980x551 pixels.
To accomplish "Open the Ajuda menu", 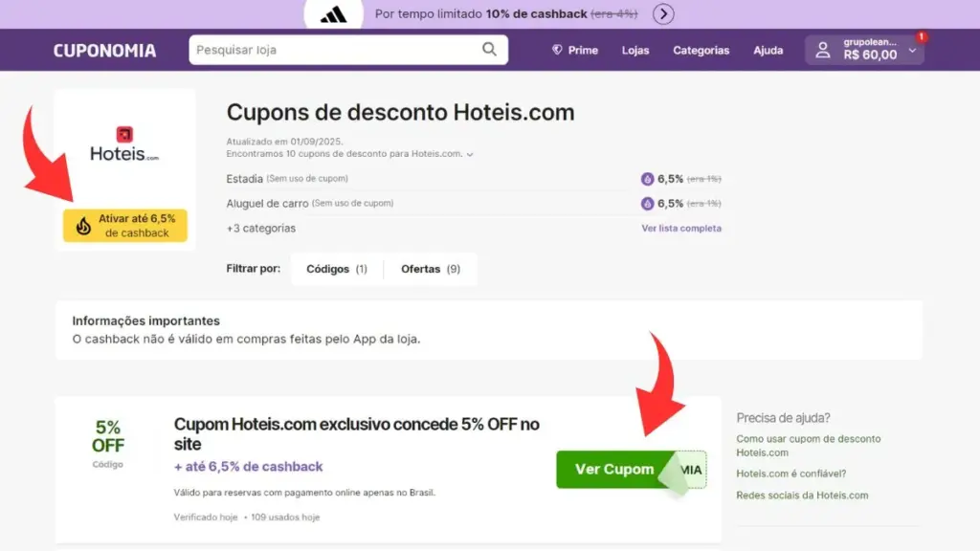I will [768, 50].
